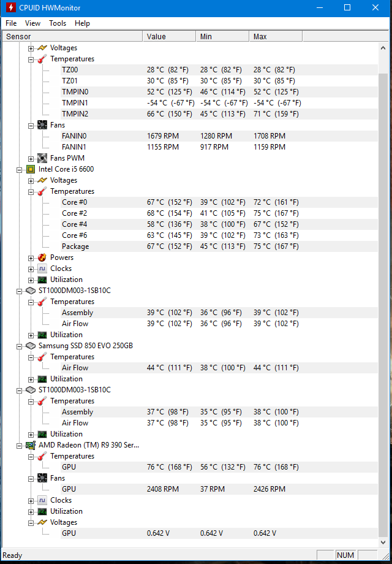Click the GPU voltage value 0.642 V
Image resolution: width=392 pixels, height=564 pixels.
point(158,533)
